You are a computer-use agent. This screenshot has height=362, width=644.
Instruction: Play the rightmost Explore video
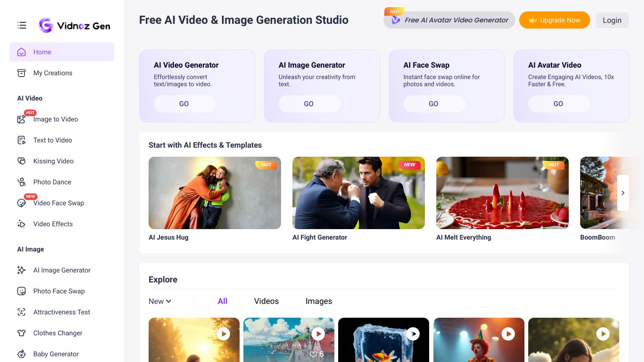click(603, 334)
